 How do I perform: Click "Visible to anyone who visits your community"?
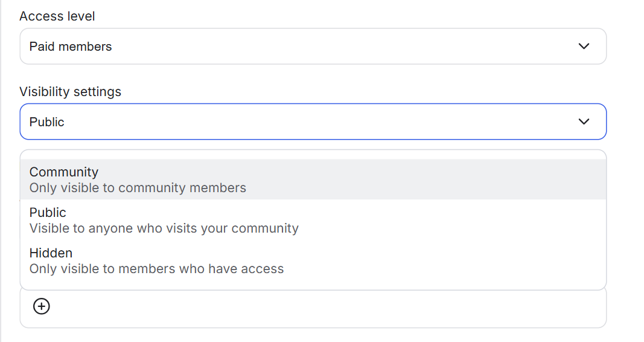tap(164, 228)
